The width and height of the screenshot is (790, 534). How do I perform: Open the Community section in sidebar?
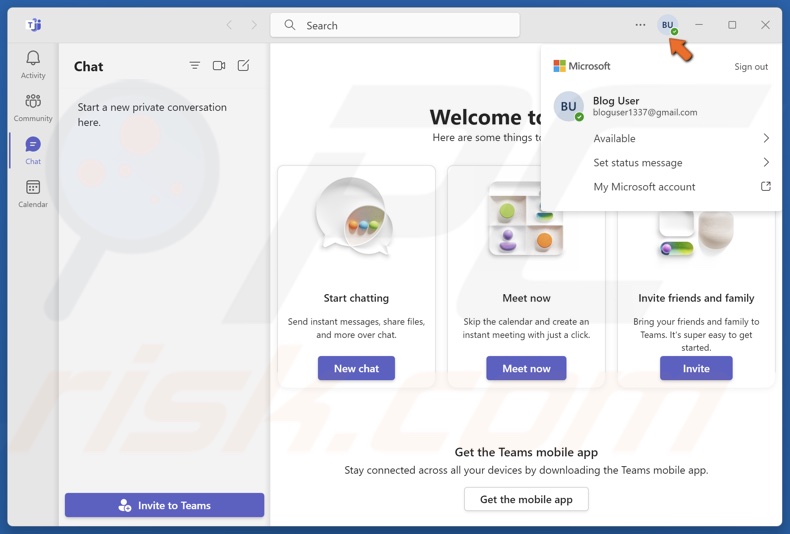[x=33, y=106]
